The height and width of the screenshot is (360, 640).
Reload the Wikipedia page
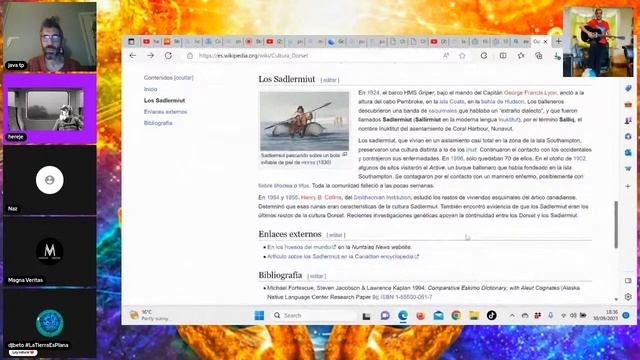(168, 56)
